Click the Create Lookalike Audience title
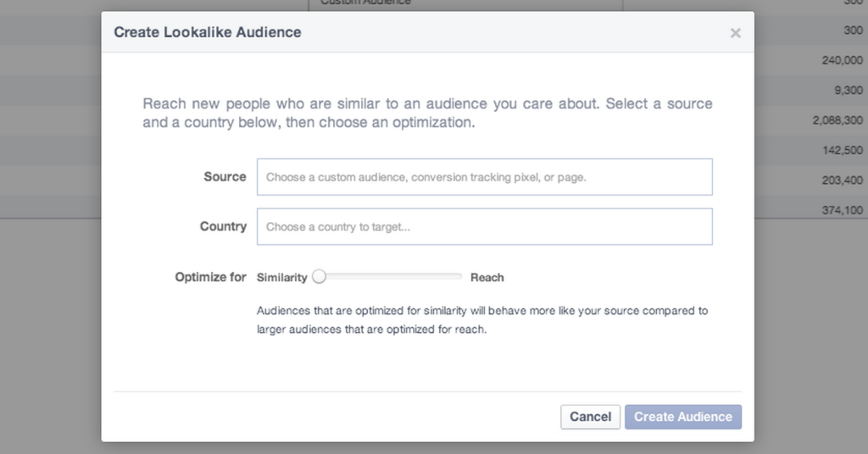This screenshot has height=454, width=868. (x=207, y=33)
